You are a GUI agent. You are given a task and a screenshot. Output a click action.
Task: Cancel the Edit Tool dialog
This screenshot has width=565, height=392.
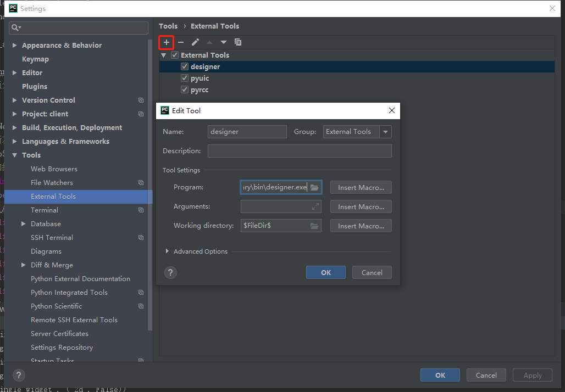click(x=372, y=272)
